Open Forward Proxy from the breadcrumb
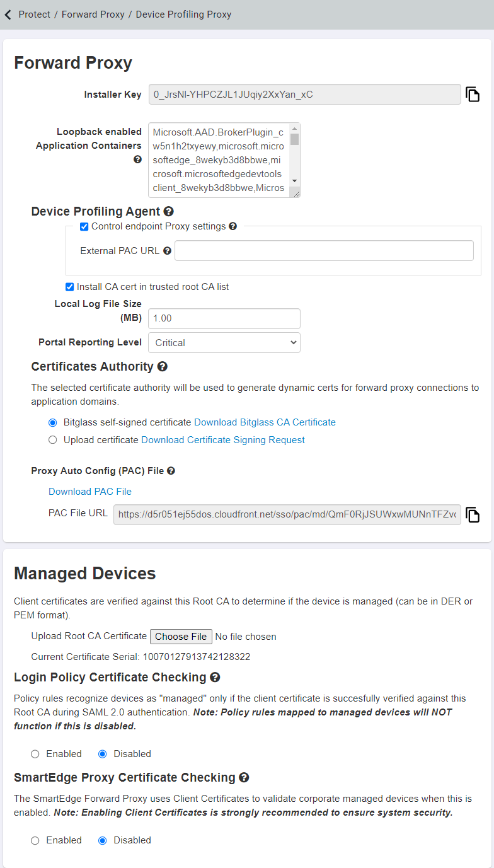494x868 pixels. tap(93, 14)
